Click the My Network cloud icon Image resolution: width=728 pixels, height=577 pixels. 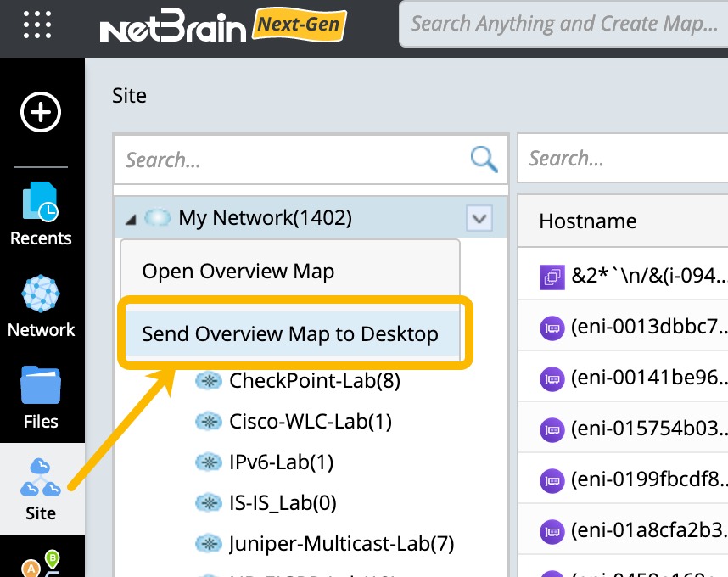point(158,218)
